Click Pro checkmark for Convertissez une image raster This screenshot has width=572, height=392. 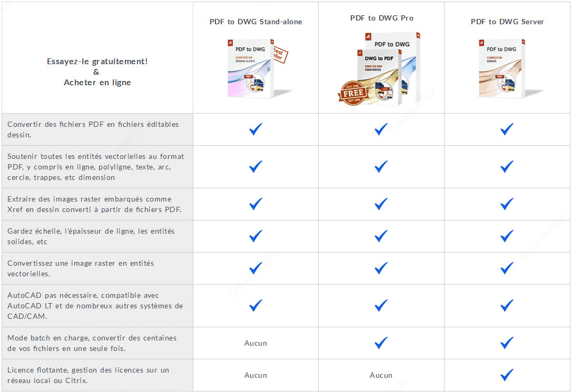[x=381, y=268]
